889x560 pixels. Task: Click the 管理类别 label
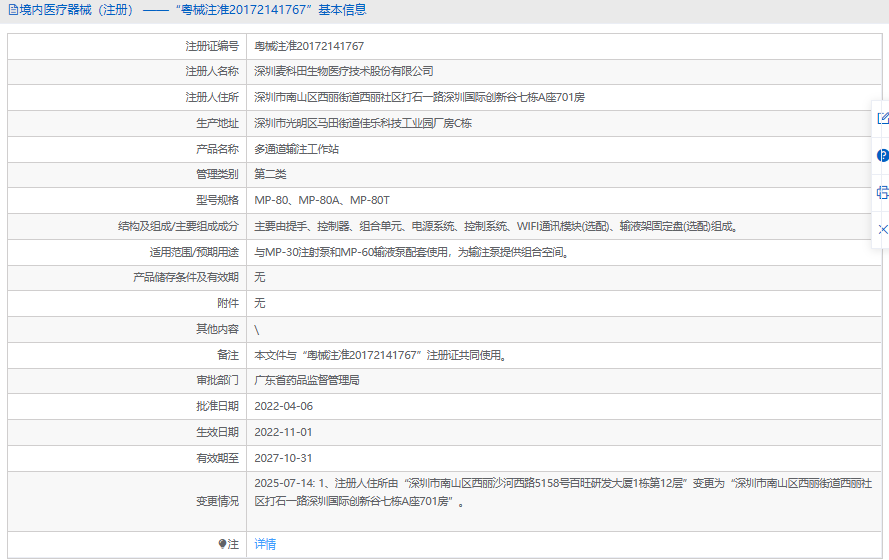pos(218,174)
